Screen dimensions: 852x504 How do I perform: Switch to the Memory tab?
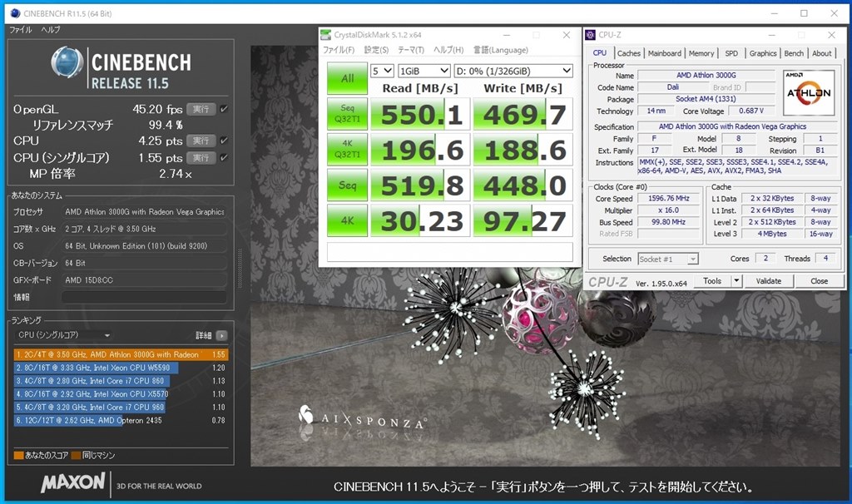701,53
